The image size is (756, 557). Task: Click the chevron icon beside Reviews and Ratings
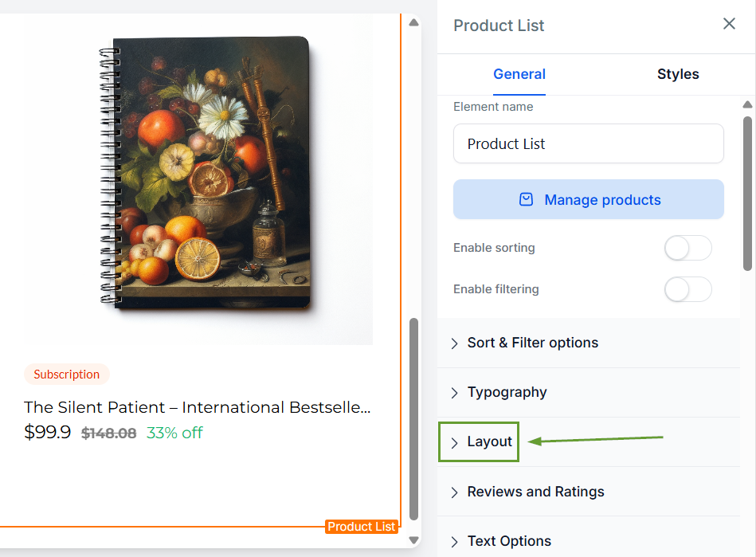pos(455,492)
